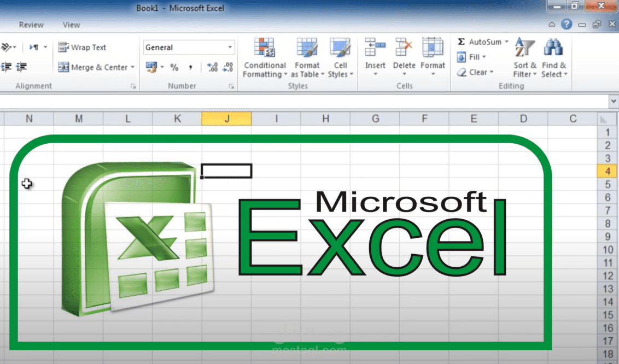Click the Orientation text-angle icon
The image size is (619, 364).
[x=6, y=48]
